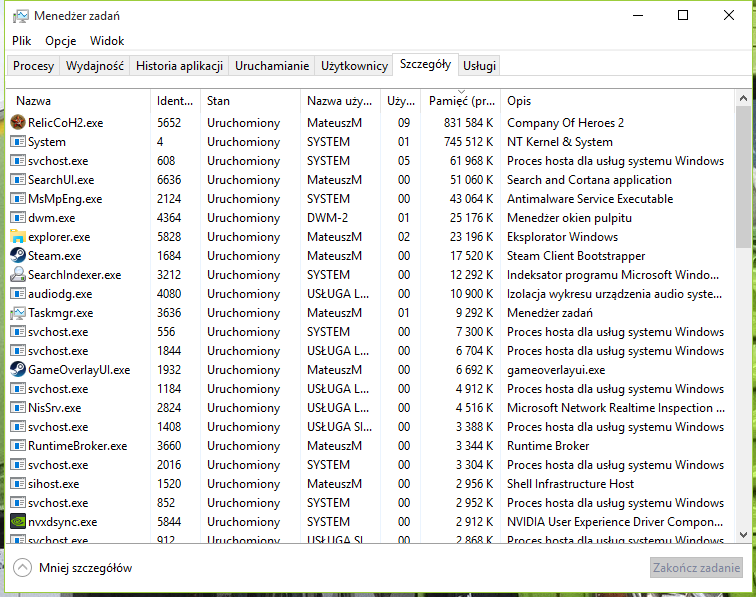This screenshot has height=597, width=756.
Task: Select the DWM-2 user name cell
Action: click(327, 218)
